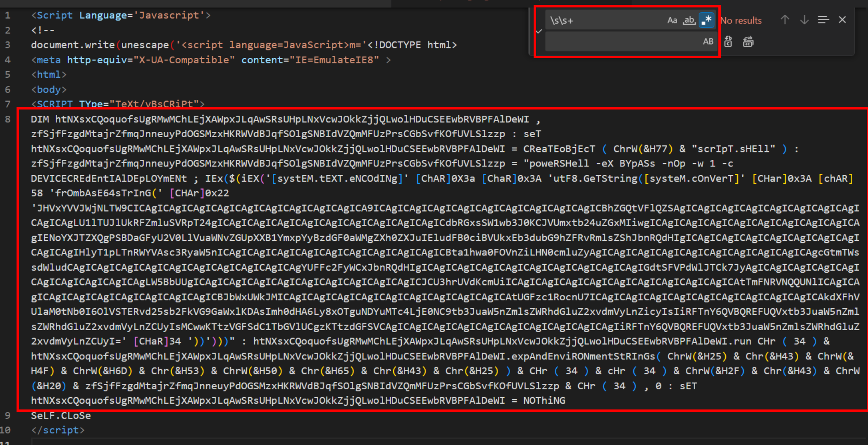
Task: Click line number 1 in the gutter
Action: click(x=7, y=16)
